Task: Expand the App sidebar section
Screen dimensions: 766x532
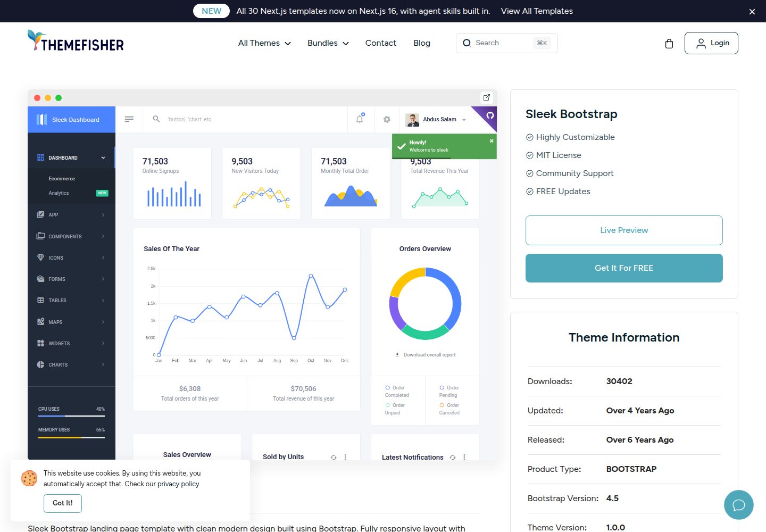Action: tap(71, 215)
